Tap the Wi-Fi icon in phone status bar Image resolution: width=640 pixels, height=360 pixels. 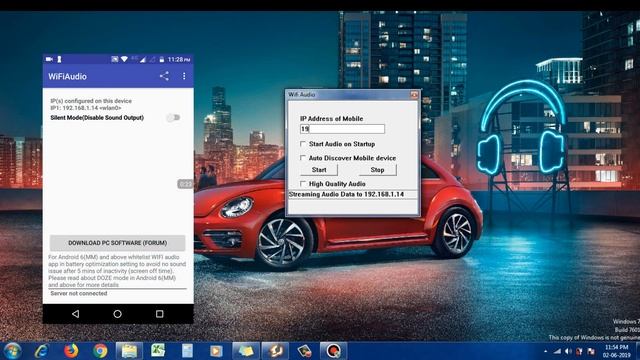click(x=124, y=60)
